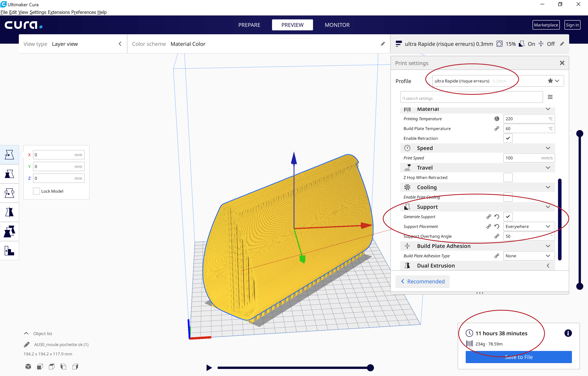Switch to left side view icon

63,366
